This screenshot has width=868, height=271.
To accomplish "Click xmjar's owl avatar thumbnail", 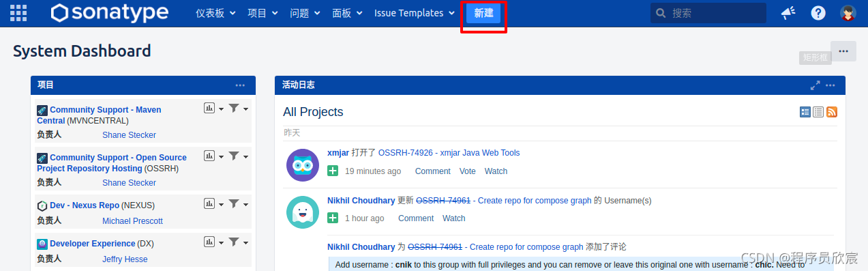I will (x=303, y=165).
